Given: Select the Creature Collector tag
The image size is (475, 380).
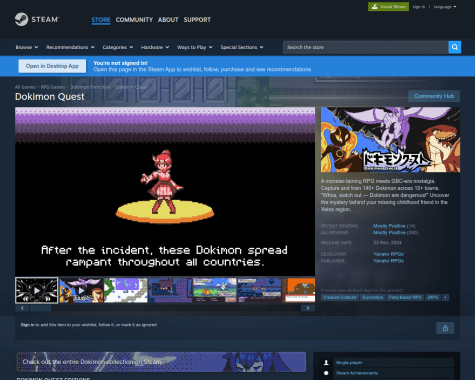Looking at the screenshot, I should pyautogui.click(x=340, y=297).
